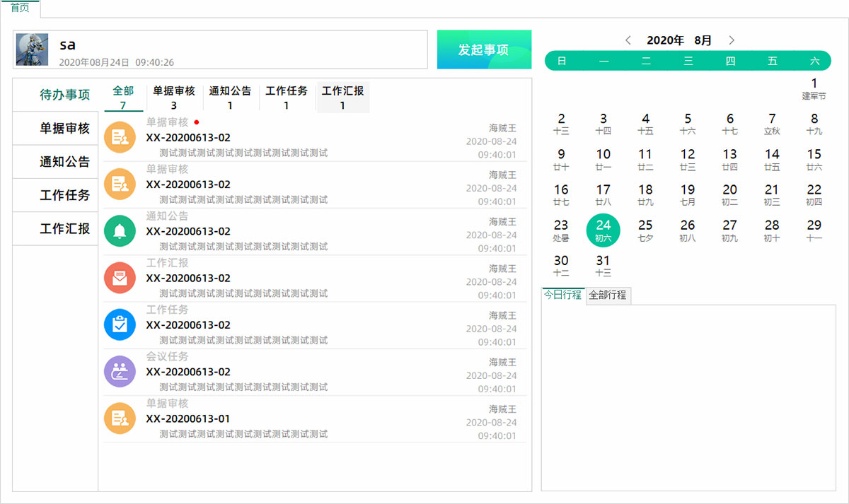Select August 20 初二 on calendar

tap(730, 195)
